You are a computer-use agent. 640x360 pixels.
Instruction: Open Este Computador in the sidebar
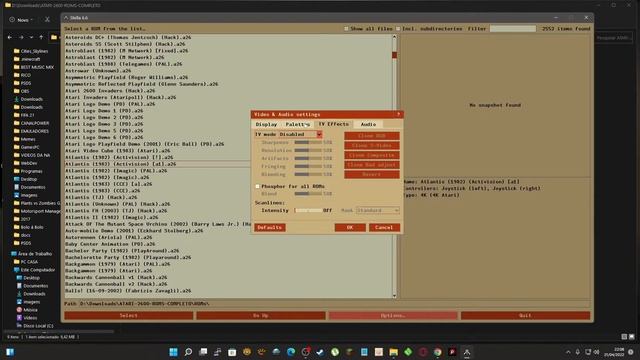click(x=34, y=270)
